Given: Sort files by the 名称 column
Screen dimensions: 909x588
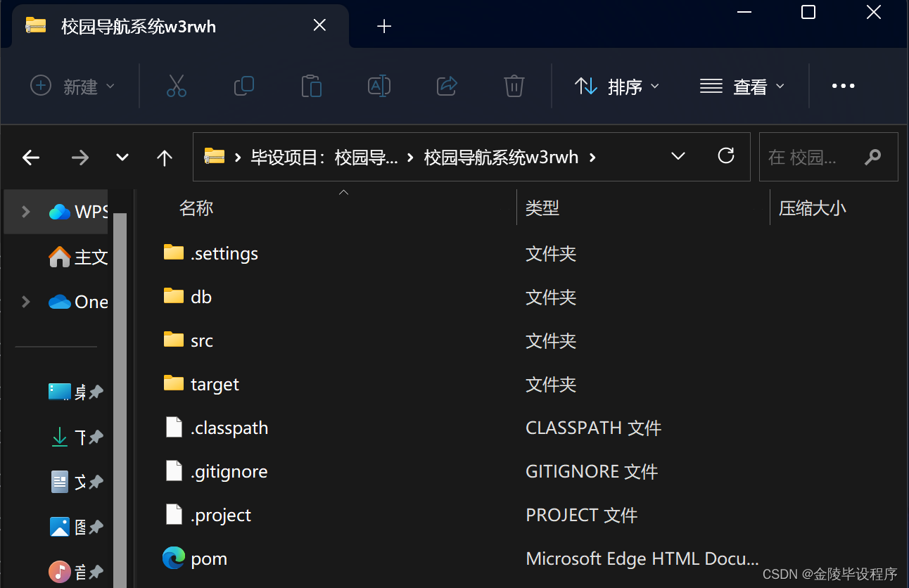Looking at the screenshot, I should (196, 207).
